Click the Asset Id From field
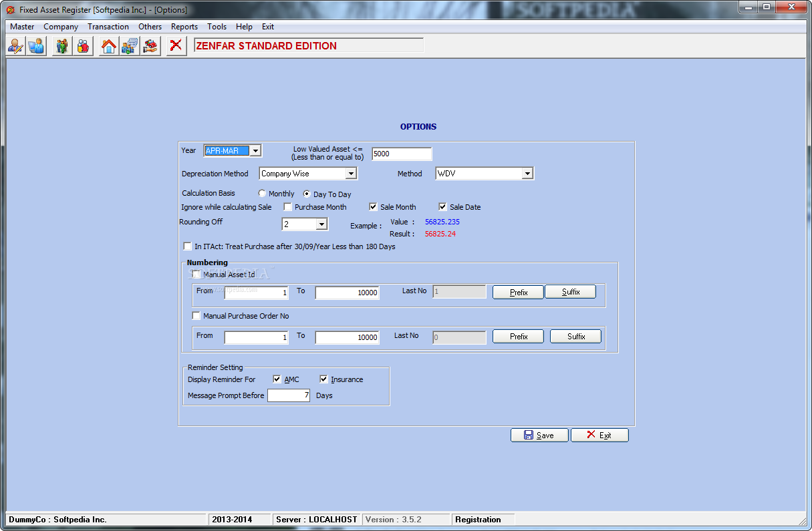This screenshot has height=531, width=812. 256,293
